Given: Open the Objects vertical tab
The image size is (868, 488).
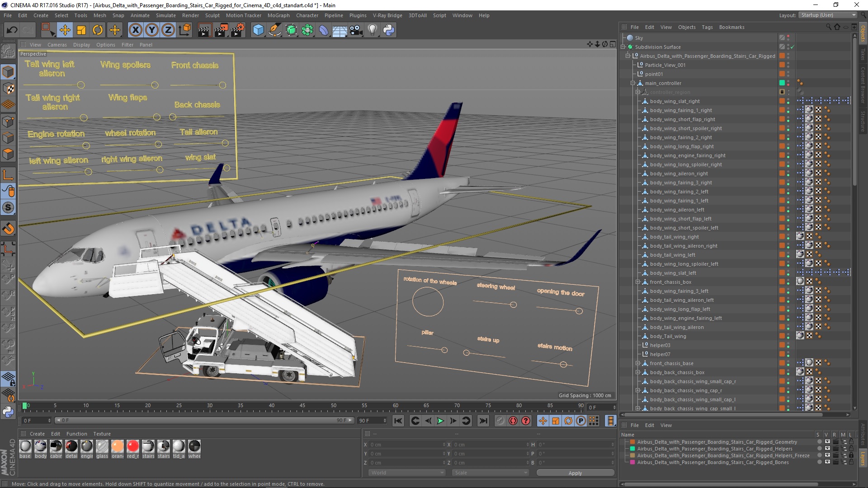Looking at the screenshot, I should tap(863, 34).
